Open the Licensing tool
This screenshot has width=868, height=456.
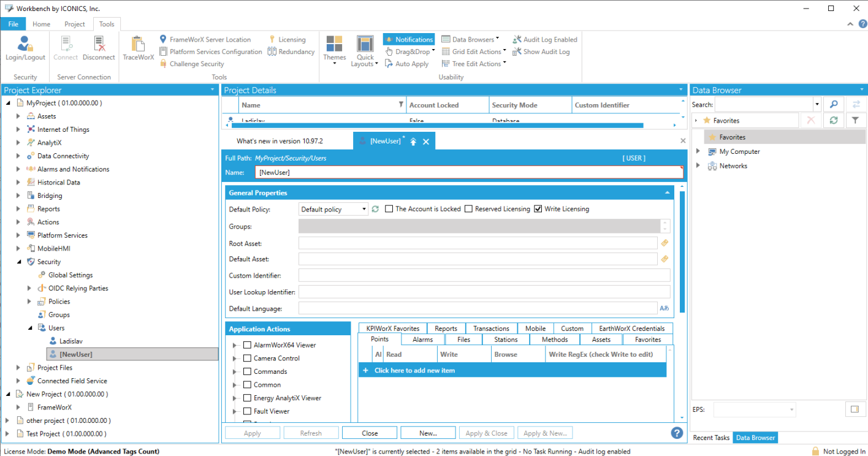pyautogui.click(x=287, y=39)
